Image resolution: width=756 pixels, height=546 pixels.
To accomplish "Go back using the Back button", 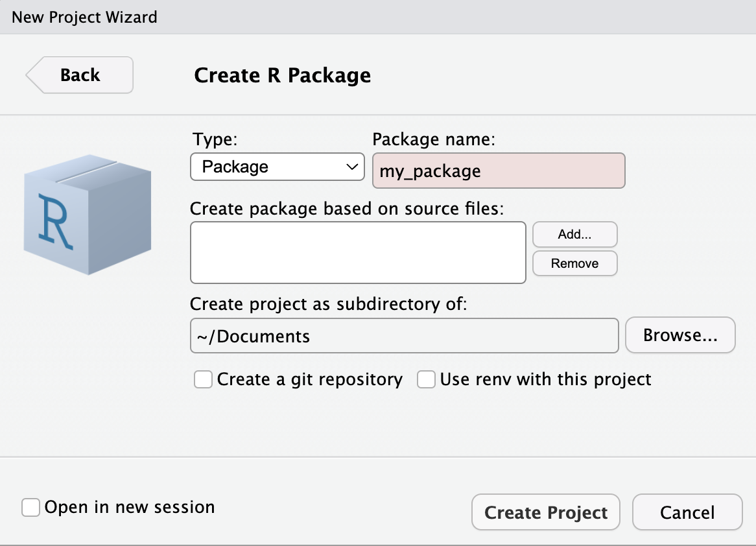I will pos(80,75).
